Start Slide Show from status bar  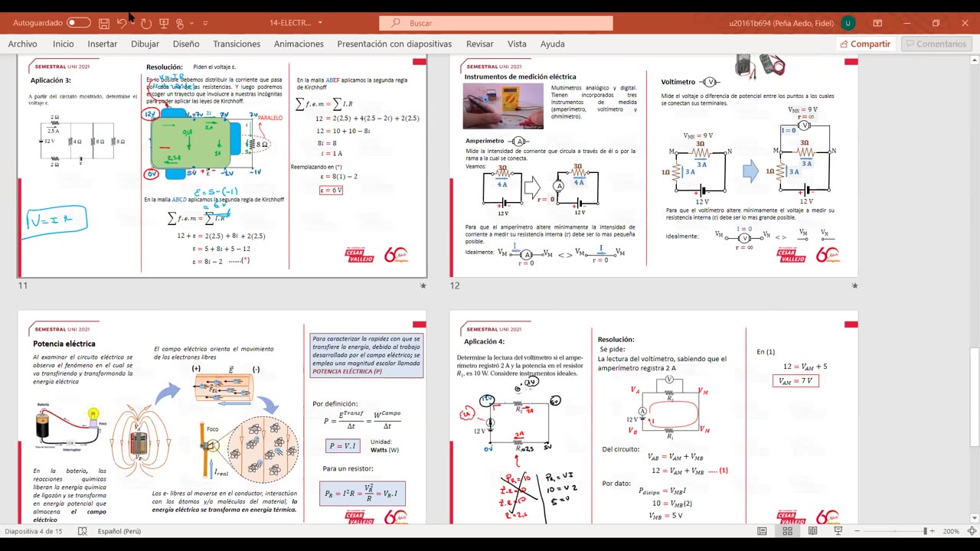tap(838, 531)
